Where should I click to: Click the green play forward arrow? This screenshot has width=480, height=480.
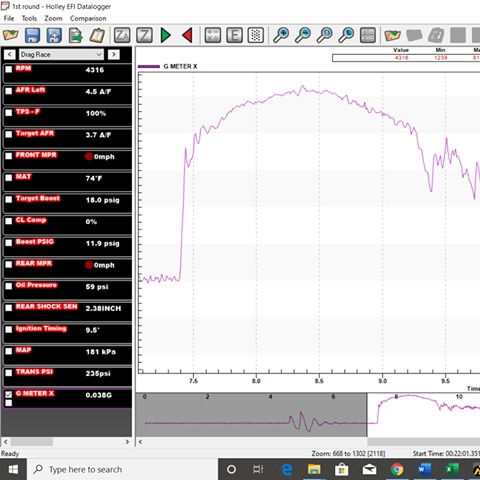pyautogui.click(x=166, y=35)
